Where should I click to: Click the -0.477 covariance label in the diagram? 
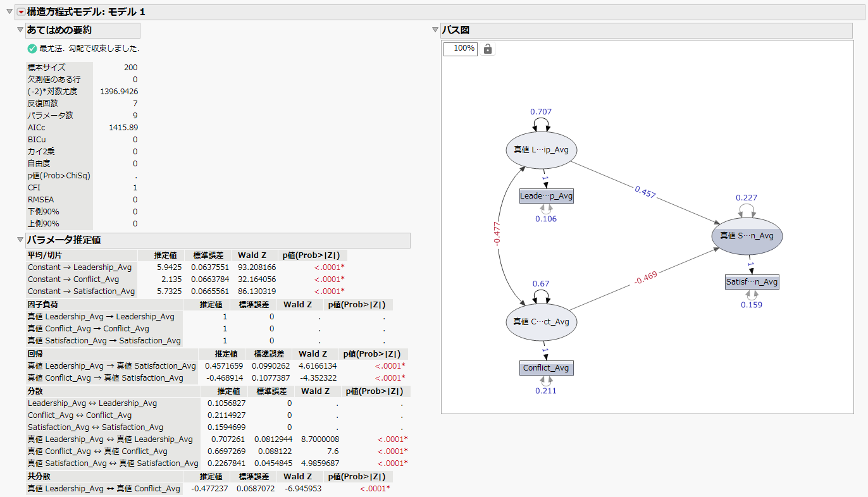coord(497,233)
